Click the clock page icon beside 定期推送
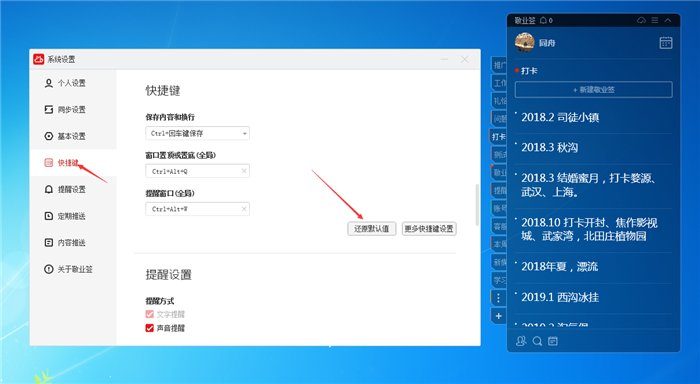The image size is (700, 384). (x=49, y=216)
